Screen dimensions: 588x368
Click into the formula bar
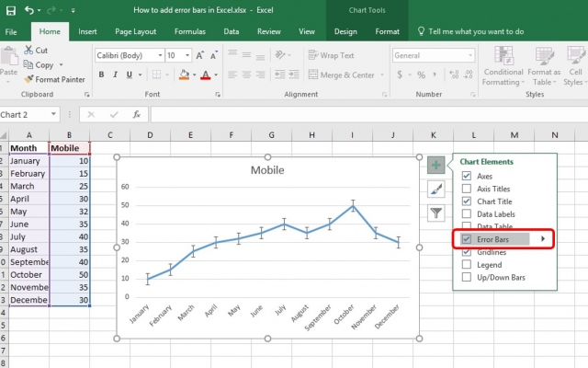point(369,114)
